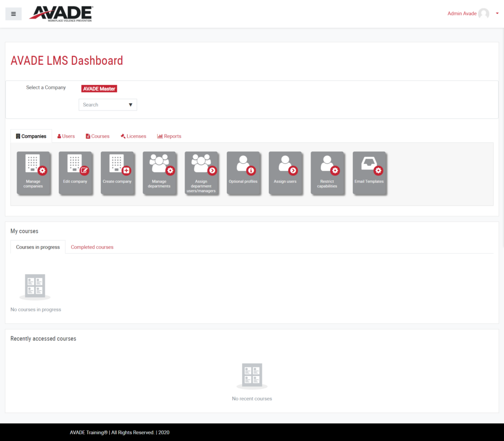Click the Admin Avade profile avatar

pyautogui.click(x=483, y=13)
